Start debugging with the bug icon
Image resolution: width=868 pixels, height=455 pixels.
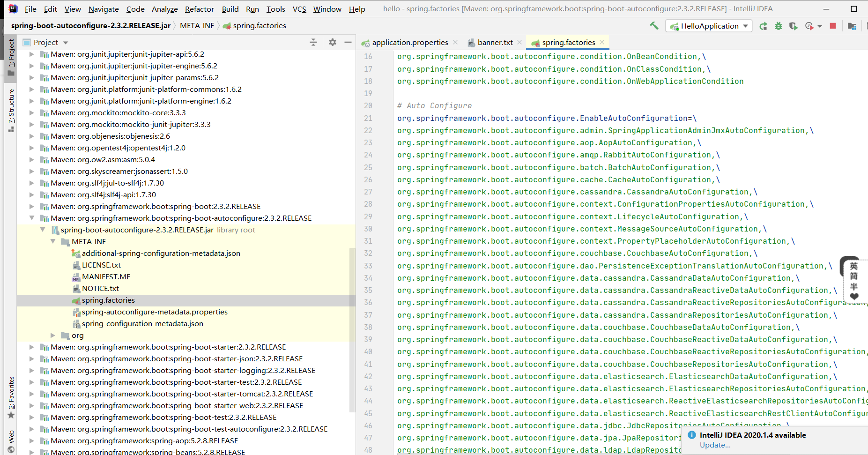click(779, 26)
